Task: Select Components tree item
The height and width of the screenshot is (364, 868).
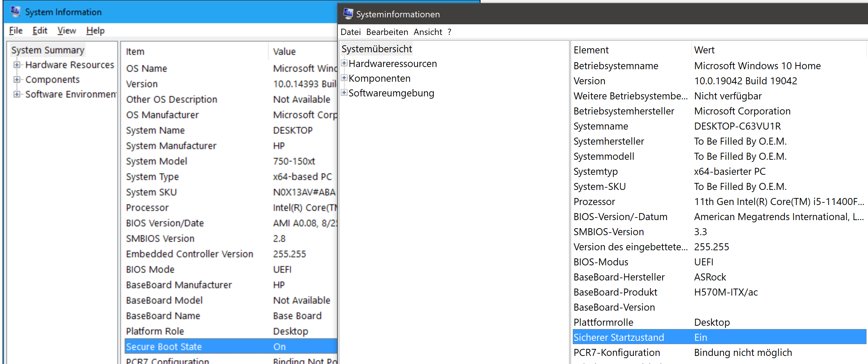Action: point(53,79)
